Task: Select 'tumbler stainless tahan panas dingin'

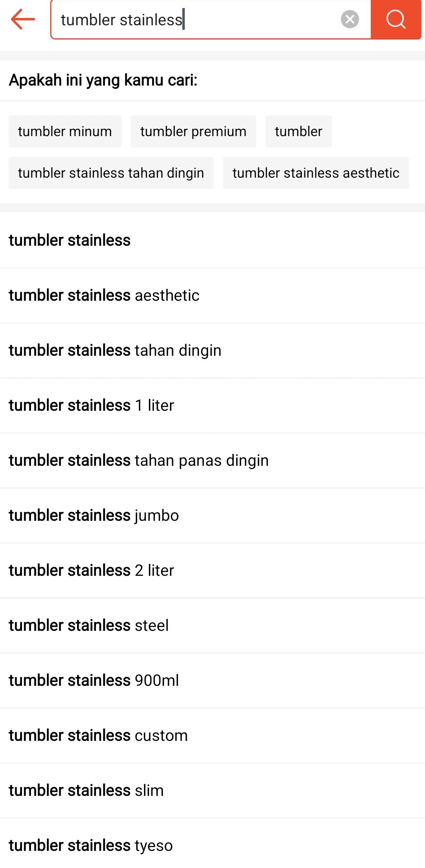Action: click(x=138, y=460)
